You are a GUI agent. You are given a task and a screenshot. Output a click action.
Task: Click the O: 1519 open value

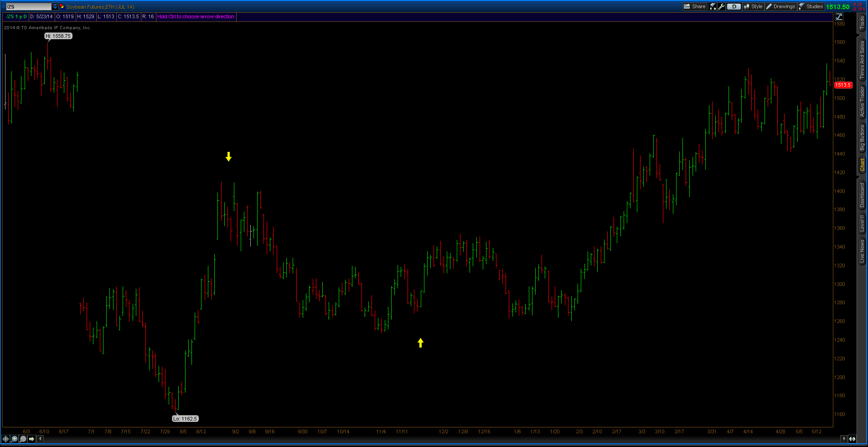[x=65, y=16]
